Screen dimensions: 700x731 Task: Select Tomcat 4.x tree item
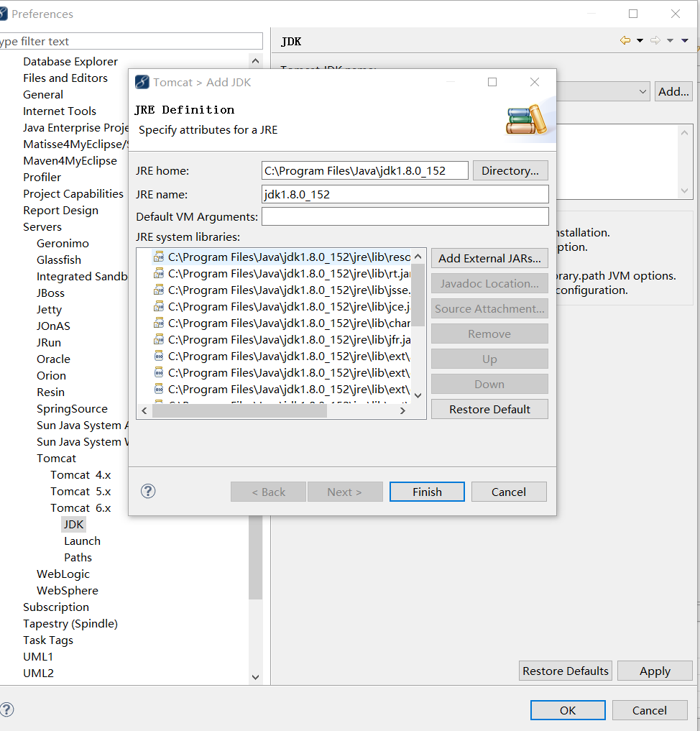tap(80, 475)
